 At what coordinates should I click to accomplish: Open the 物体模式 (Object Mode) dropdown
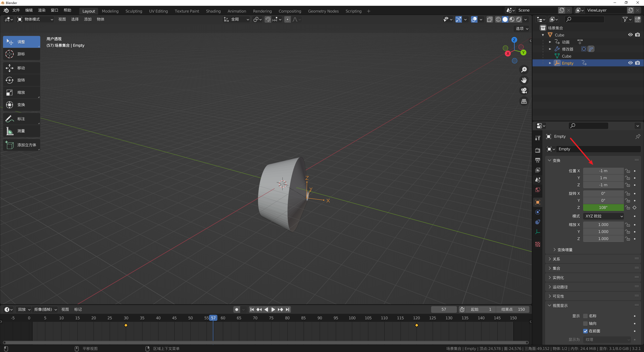(35, 19)
